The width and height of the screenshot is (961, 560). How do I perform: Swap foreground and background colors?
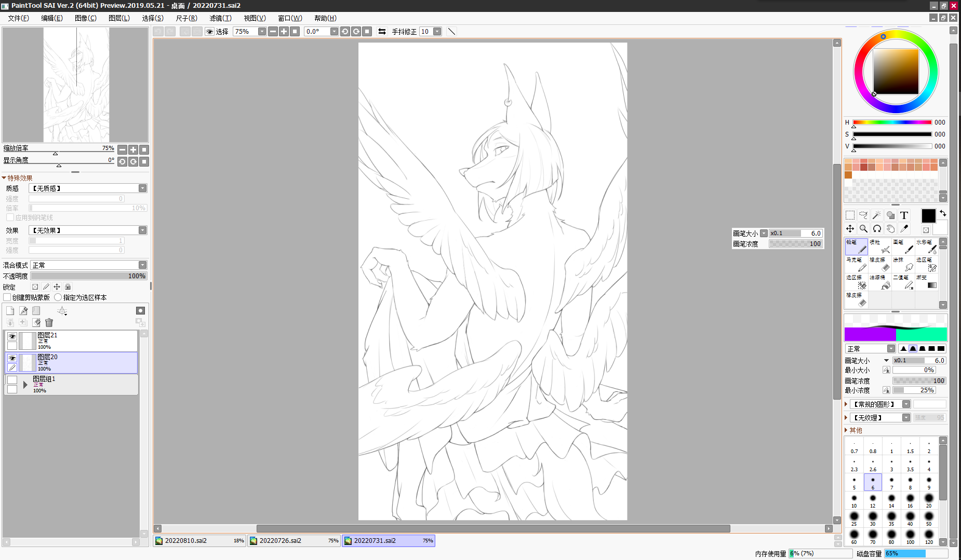click(942, 213)
